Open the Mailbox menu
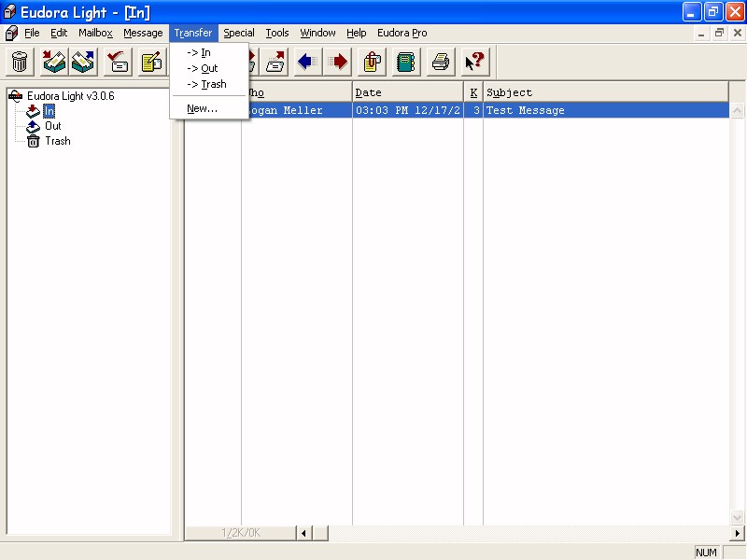This screenshot has width=747, height=560. pyautogui.click(x=96, y=33)
